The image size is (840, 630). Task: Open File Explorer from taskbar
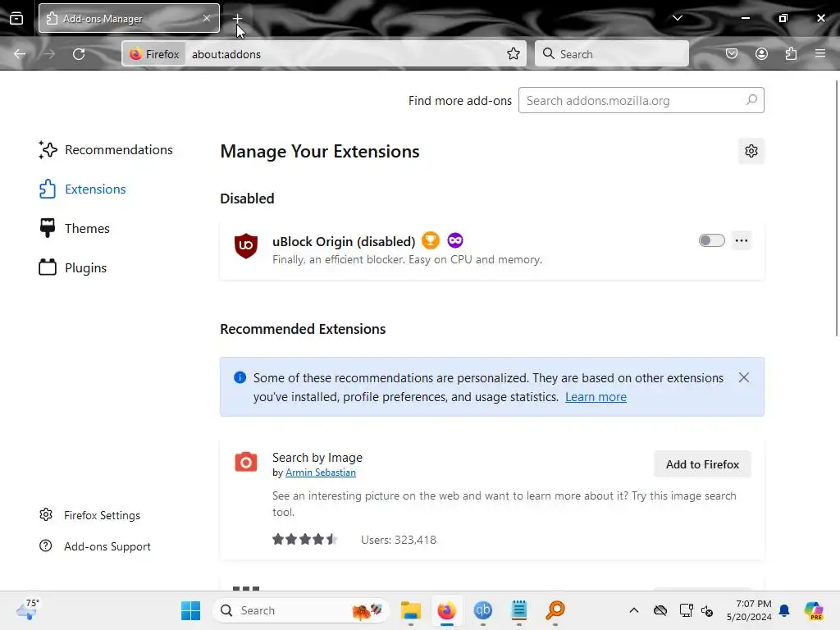(x=411, y=610)
